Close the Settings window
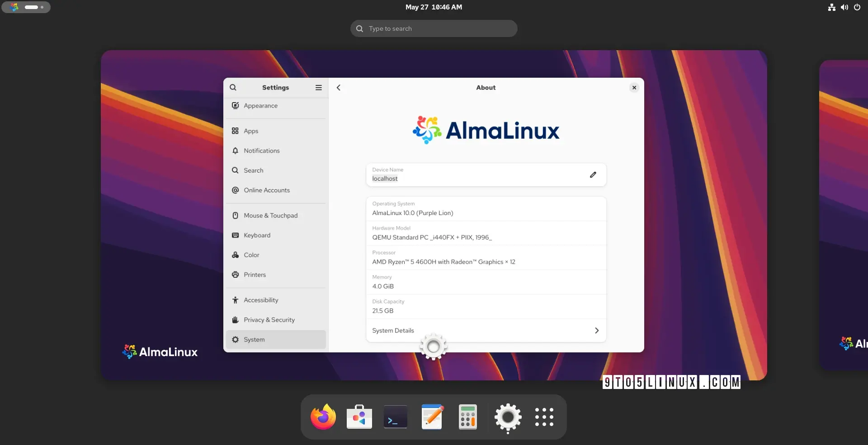The width and height of the screenshot is (868, 445). [634, 88]
